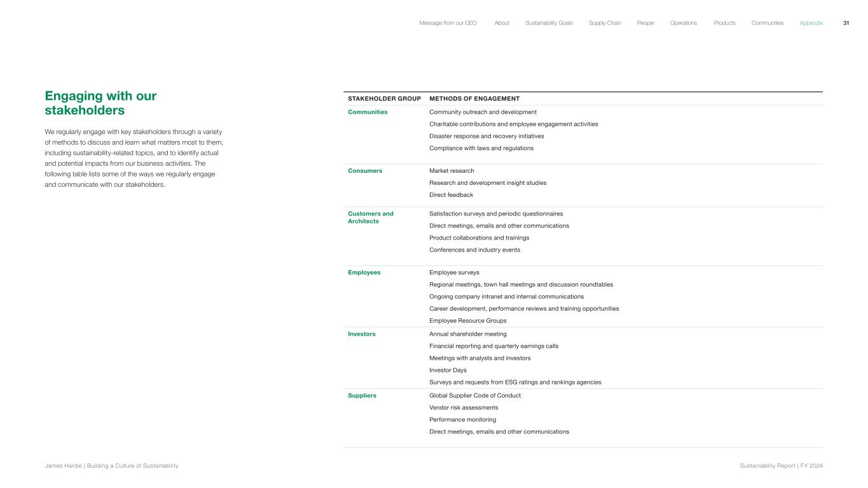Click the page number 31
This screenshot has height=488, width=868.
tap(846, 23)
